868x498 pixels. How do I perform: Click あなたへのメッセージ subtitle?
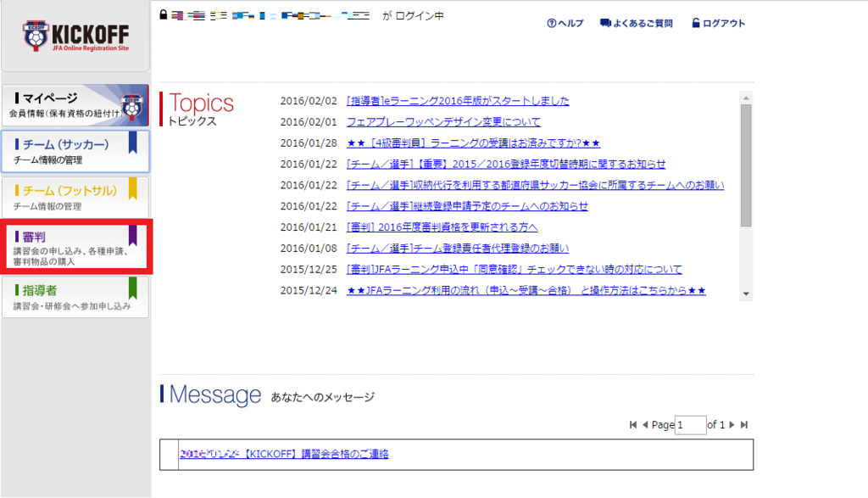pos(323,397)
